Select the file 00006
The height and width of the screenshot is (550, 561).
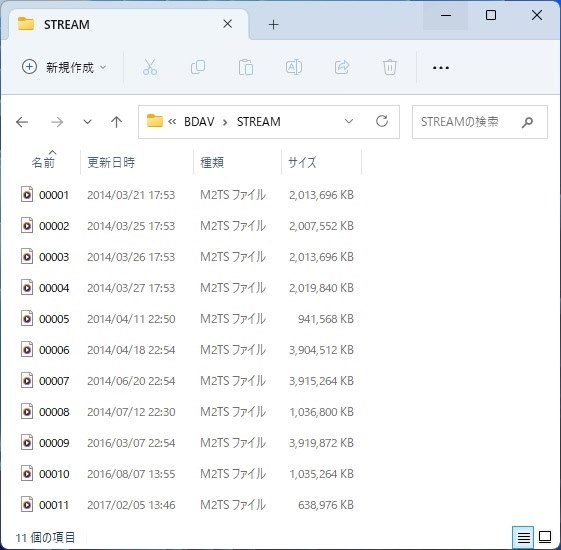click(54, 350)
